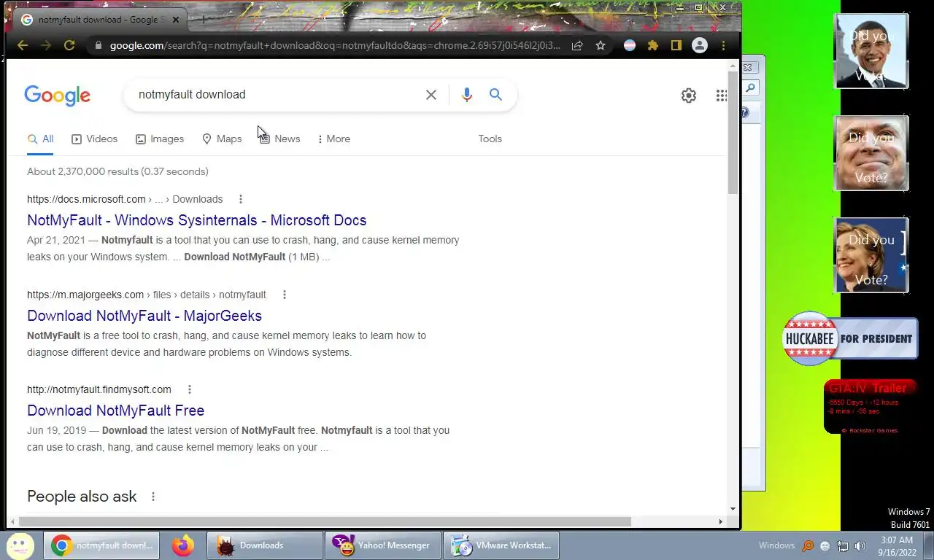
Task: Reload the page with the refresh icon
Action: [69, 45]
